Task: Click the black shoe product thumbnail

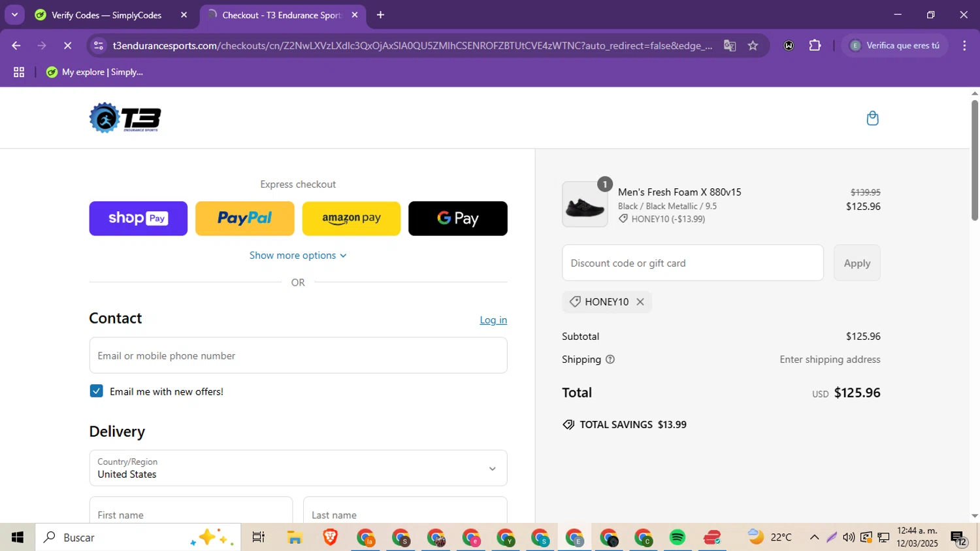Action: click(x=585, y=205)
